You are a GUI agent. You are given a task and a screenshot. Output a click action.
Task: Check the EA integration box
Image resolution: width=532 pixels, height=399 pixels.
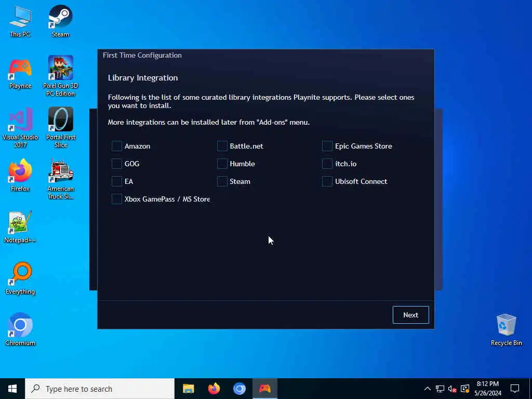[x=117, y=181]
